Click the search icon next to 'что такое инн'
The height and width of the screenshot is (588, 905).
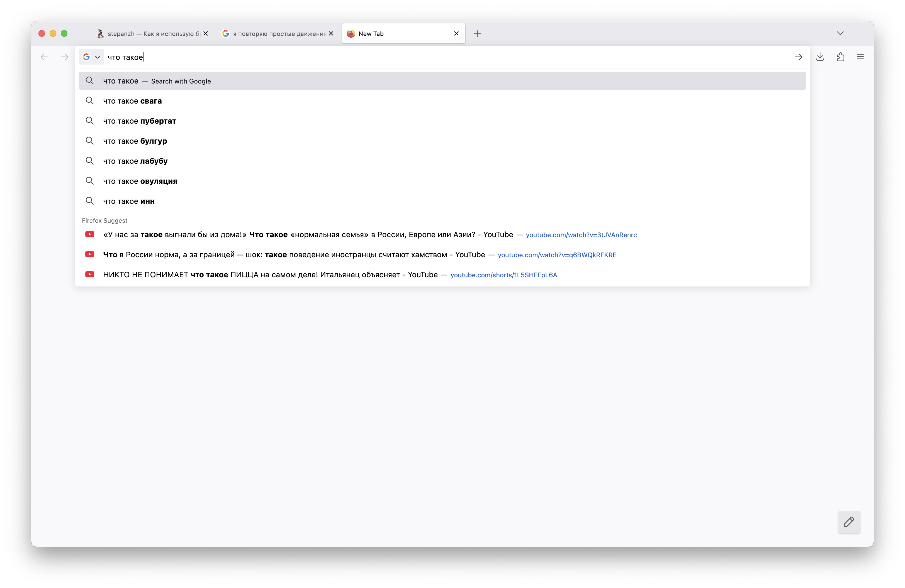[90, 201]
